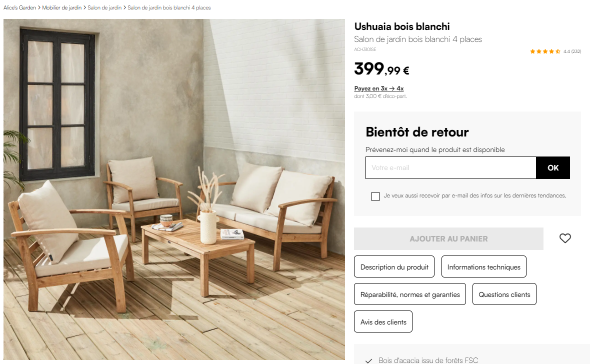Click the 4.4 (232) rating count
This screenshot has width=590, height=364.
click(x=572, y=51)
